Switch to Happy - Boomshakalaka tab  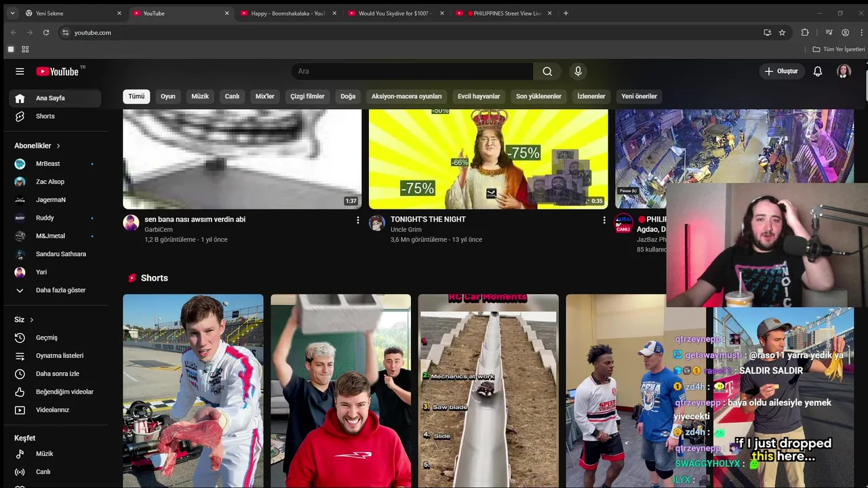click(288, 13)
